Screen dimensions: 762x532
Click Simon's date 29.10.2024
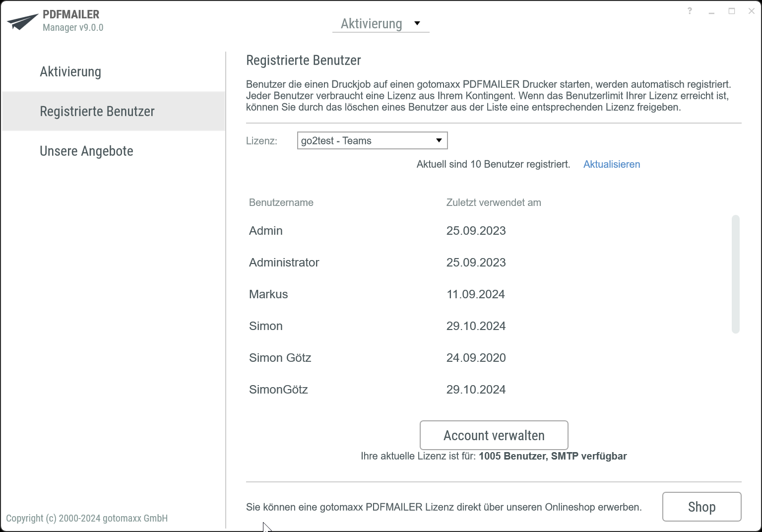[x=476, y=326]
